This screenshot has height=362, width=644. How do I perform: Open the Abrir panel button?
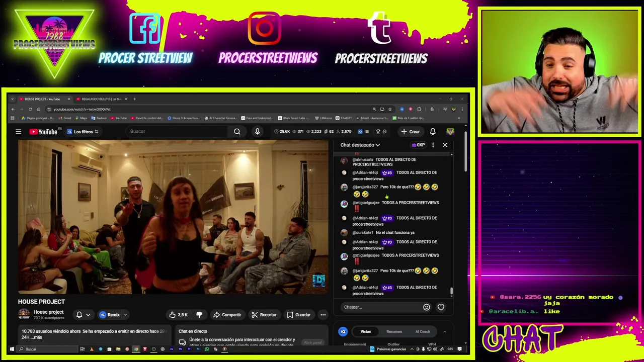point(312,343)
